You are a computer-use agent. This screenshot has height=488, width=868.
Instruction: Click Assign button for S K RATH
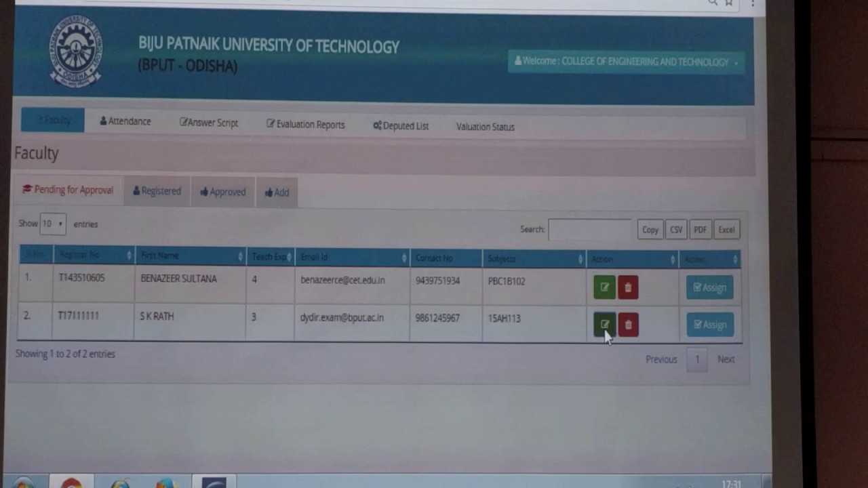[x=709, y=325]
